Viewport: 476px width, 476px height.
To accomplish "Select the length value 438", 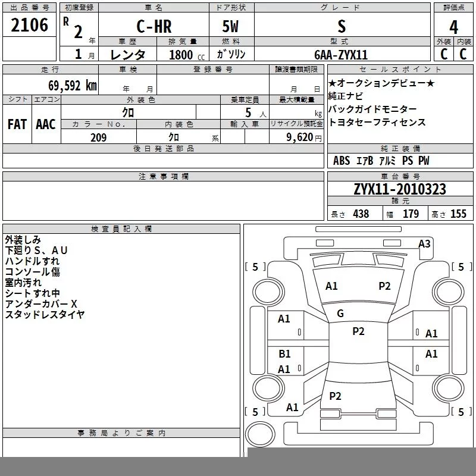I will tap(361, 214).
